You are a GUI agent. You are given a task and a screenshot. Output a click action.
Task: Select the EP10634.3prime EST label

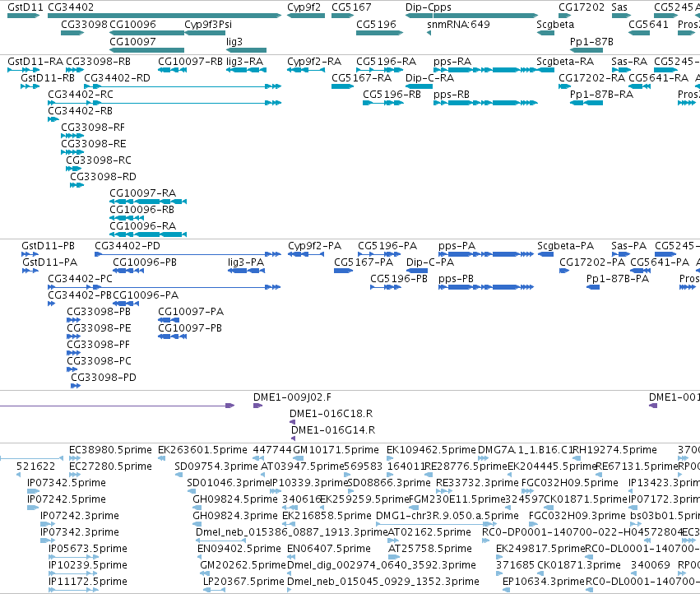click(544, 582)
